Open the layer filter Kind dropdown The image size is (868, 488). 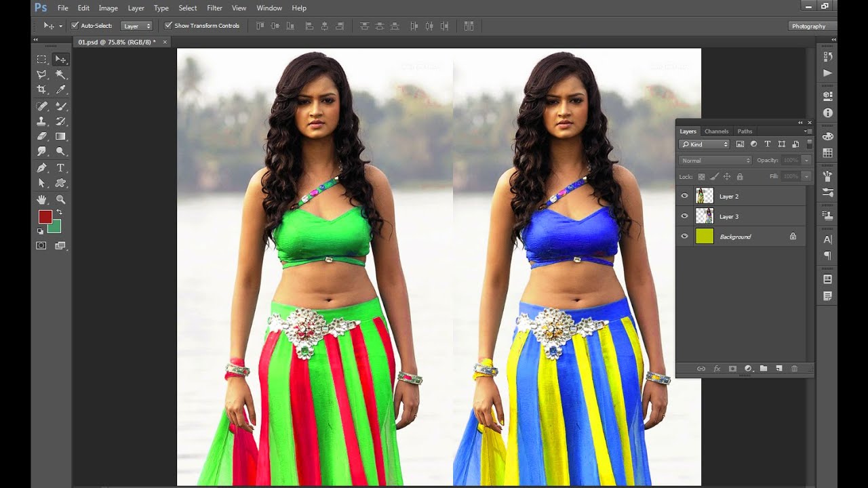click(705, 144)
